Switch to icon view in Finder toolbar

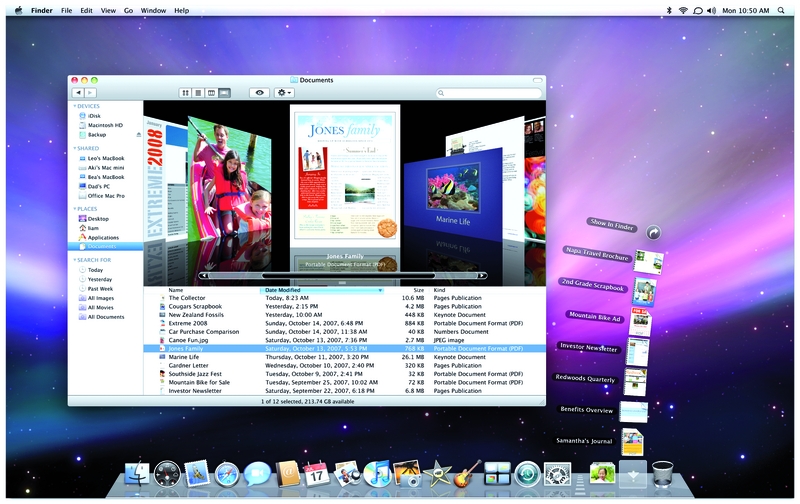[186, 92]
